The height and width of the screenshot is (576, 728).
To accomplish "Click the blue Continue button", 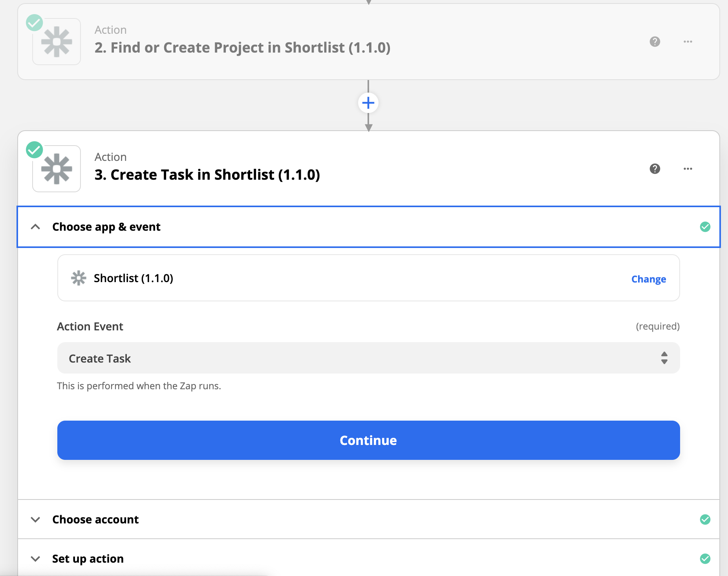I will [368, 440].
